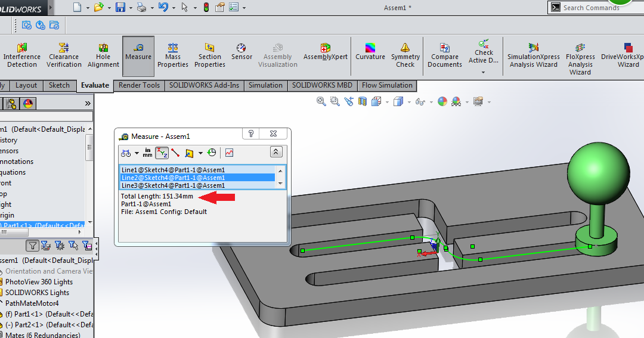Toggle Arc/Circle Measurements in Measure dialog

click(126, 153)
